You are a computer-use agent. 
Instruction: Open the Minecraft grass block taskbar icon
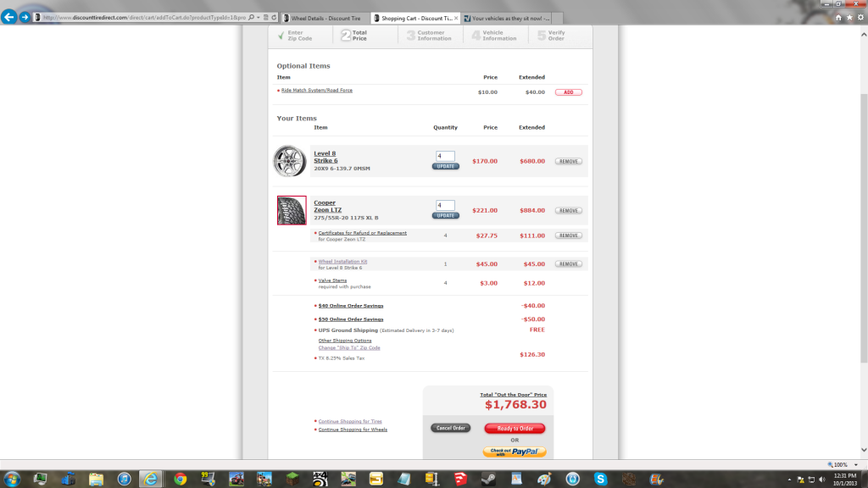click(292, 479)
